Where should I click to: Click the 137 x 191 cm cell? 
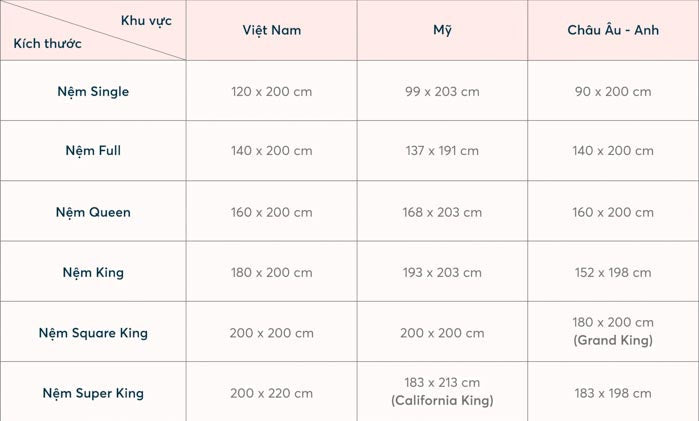tap(442, 151)
